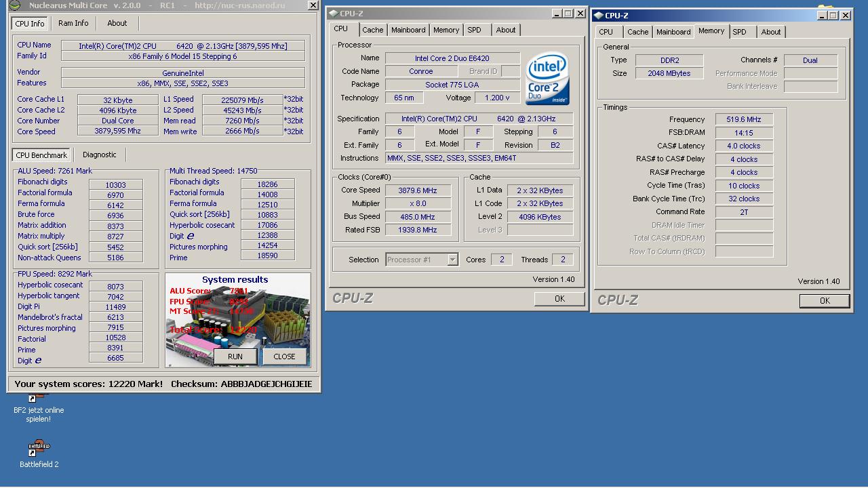Switch to CPU tab in Memory CPU-Z window
Viewport: 868px width, 488px height.
pyautogui.click(x=606, y=32)
